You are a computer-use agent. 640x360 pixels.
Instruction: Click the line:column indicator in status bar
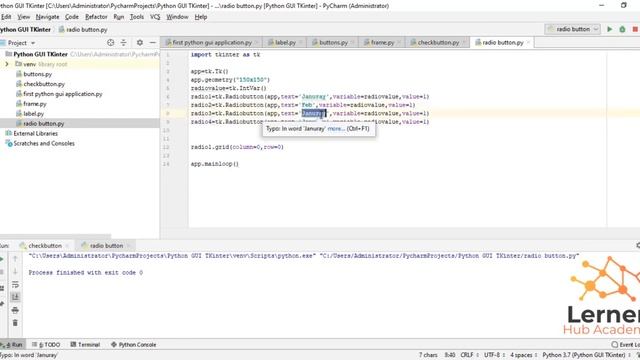tap(450, 355)
